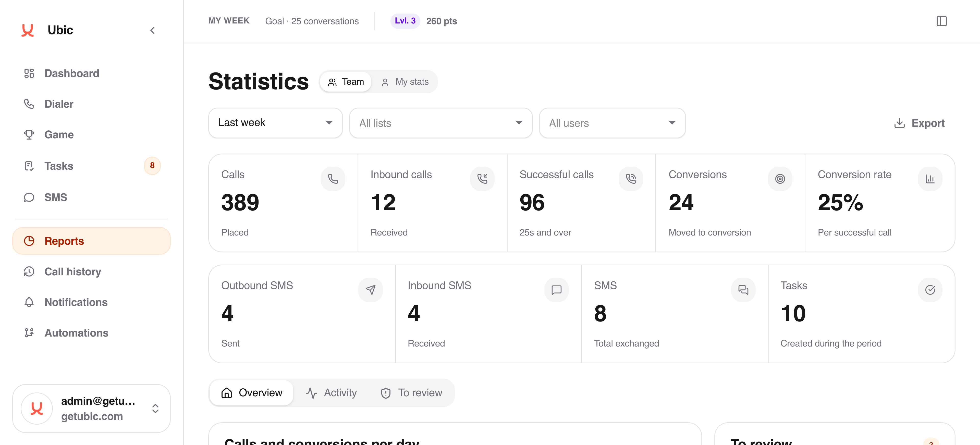Open the Last week period dropdown
Viewport: 980px width, 445px height.
[275, 123]
